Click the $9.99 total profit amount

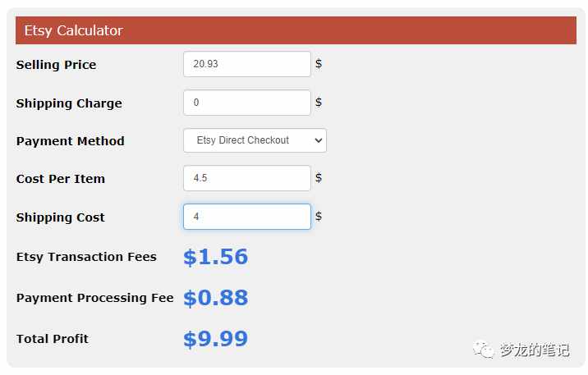tap(216, 339)
